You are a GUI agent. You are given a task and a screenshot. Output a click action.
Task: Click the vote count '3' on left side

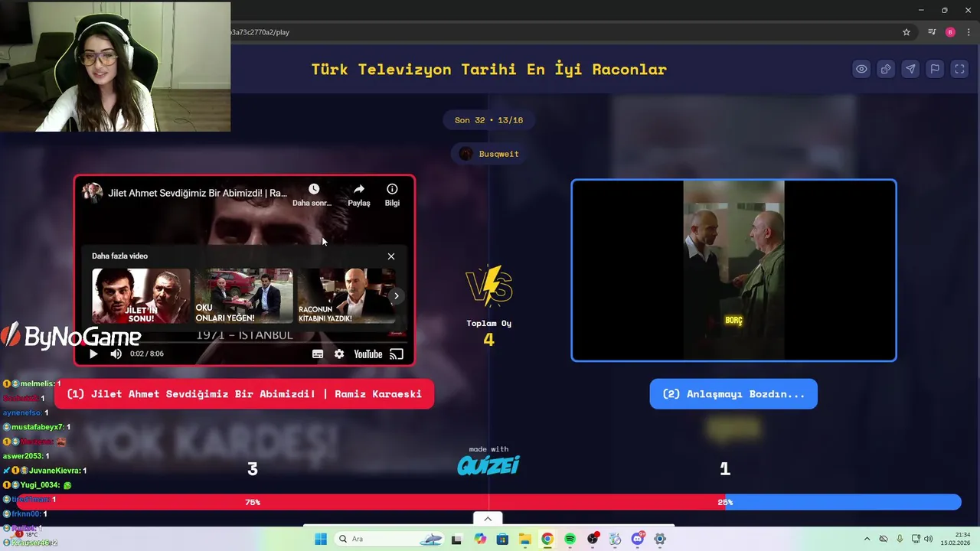pos(253,469)
